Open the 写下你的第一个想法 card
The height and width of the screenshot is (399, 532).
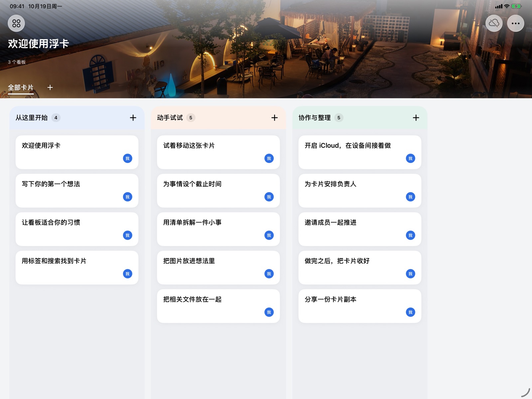point(77,191)
